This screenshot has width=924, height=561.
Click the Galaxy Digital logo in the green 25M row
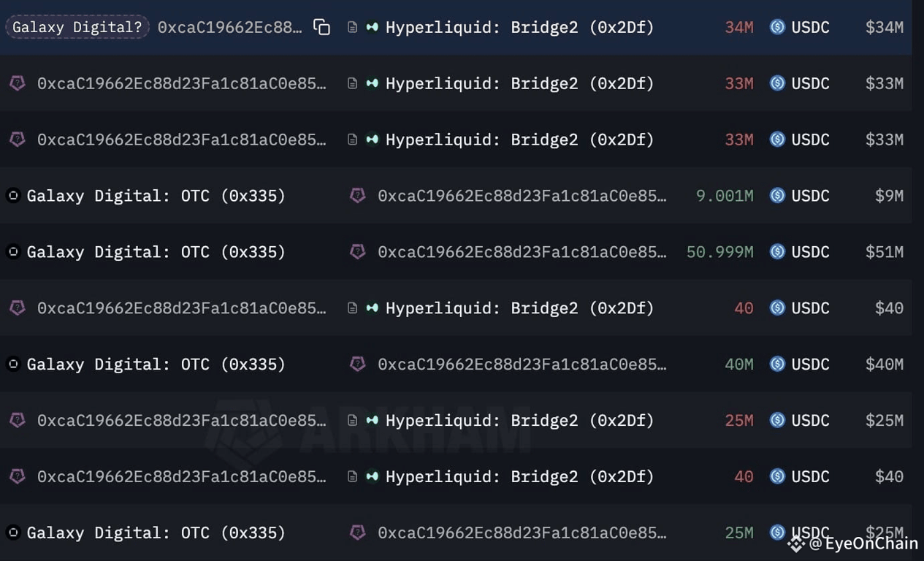[13, 533]
